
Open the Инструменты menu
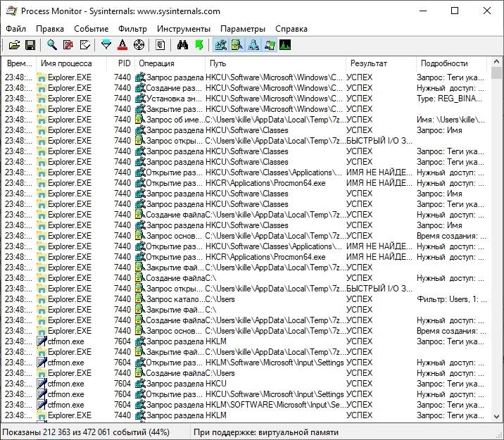click(184, 29)
